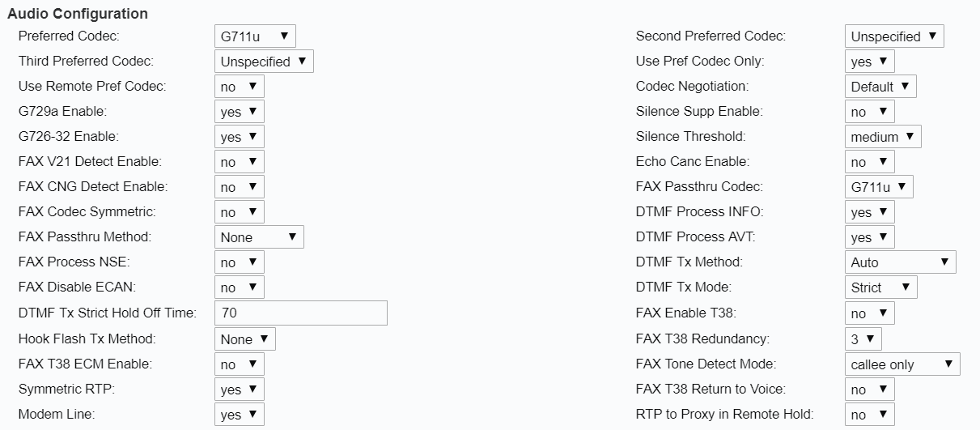Image resolution: width=980 pixels, height=430 pixels.
Task: Open Third Preferred Codec selector
Action: (x=263, y=62)
